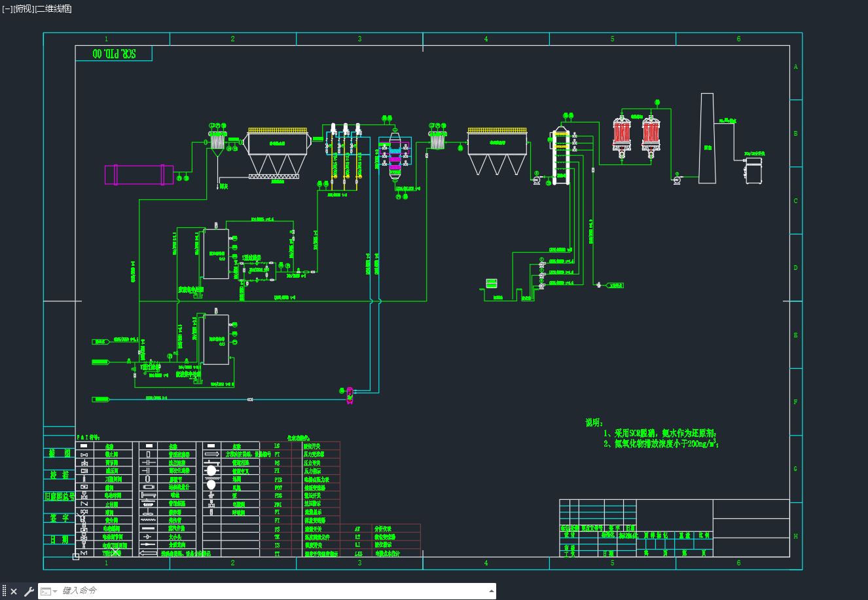Select the UCS origin square marker
868x600 pixels.
pyautogui.click(x=76, y=557)
